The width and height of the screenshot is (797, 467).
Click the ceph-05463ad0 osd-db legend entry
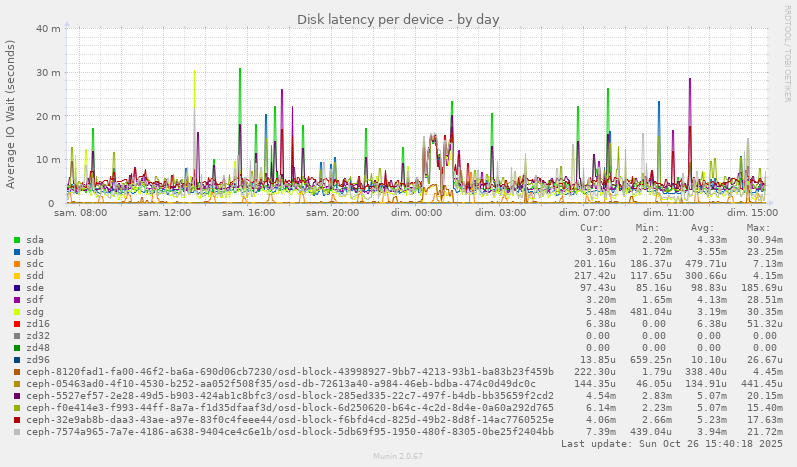280,384
